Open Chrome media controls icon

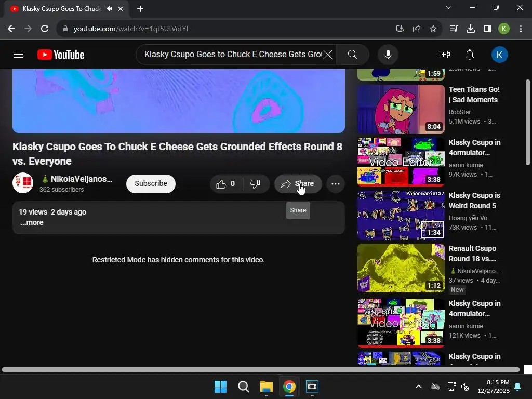[454, 29]
